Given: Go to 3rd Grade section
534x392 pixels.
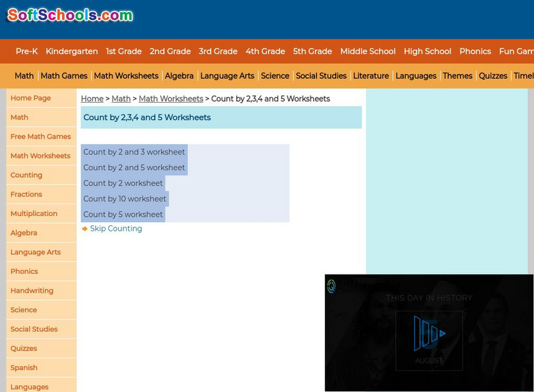Looking at the screenshot, I should [x=218, y=51].
